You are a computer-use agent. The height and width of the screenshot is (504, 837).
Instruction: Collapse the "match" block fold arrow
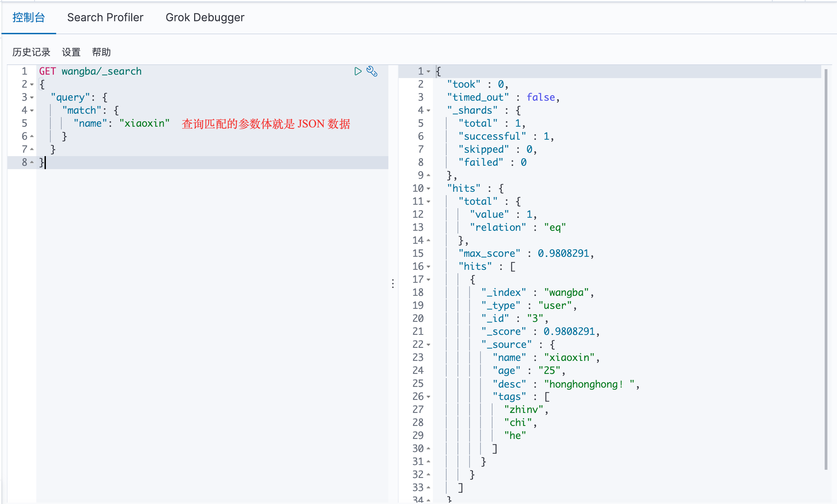point(32,111)
